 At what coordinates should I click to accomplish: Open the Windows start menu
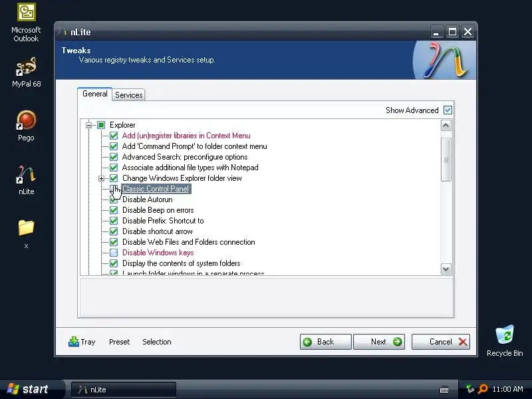pos(31,389)
